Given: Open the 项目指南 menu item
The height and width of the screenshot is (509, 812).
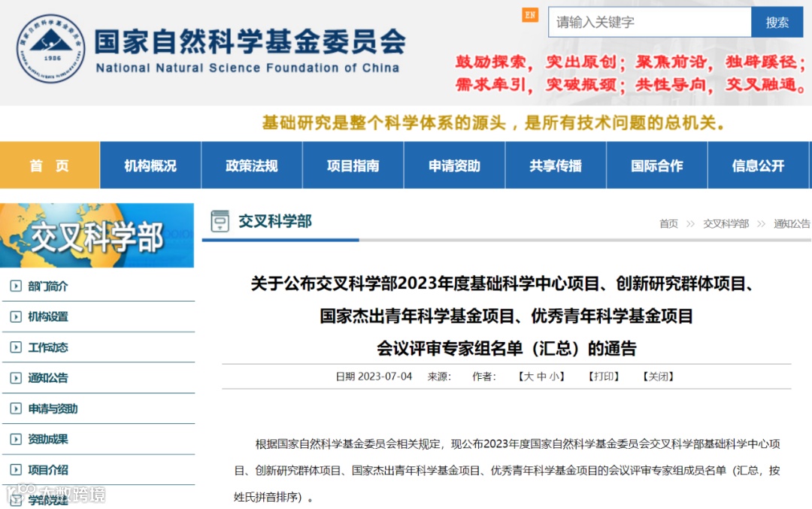Looking at the screenshot, I should (353, 165).
